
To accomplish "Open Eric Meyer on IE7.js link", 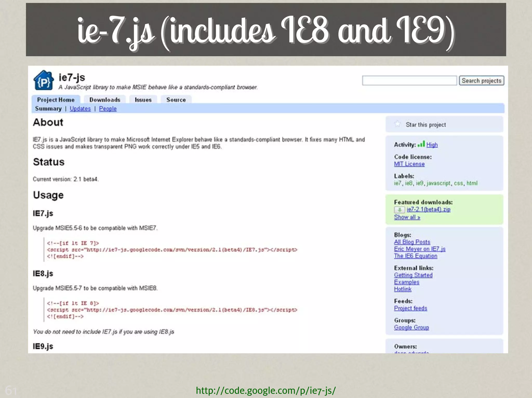I will tap(420, 249).
